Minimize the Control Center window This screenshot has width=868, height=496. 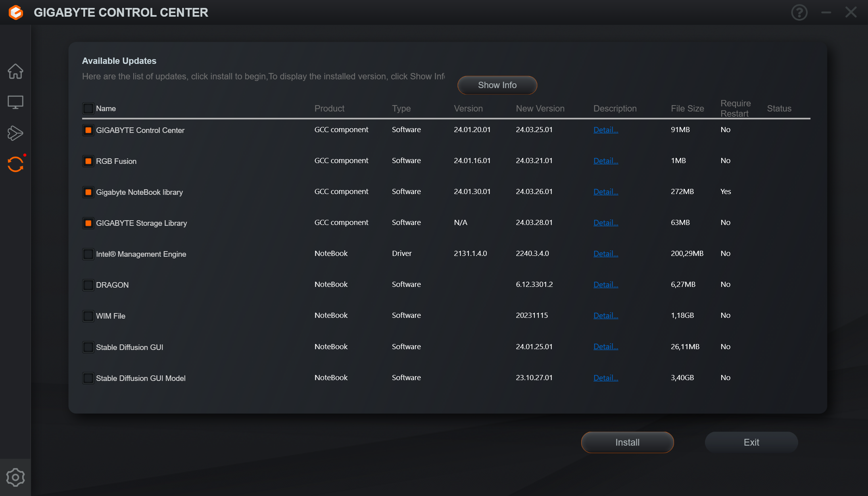click(826, 13)
